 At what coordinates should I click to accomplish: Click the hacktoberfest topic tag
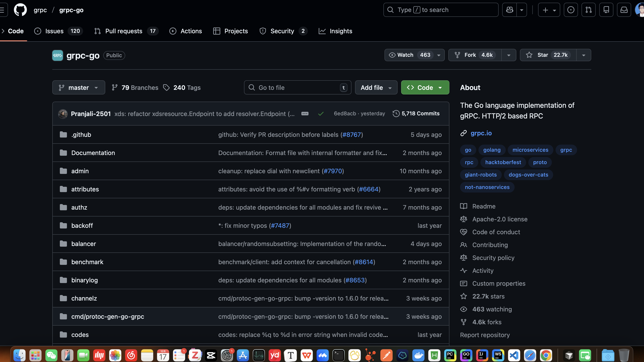503,162
